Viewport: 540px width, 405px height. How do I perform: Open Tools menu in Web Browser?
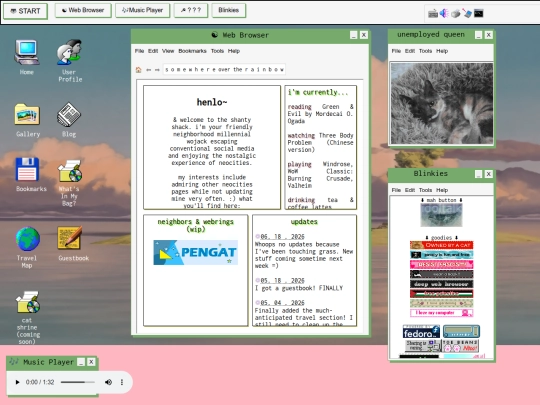point(217,51)
